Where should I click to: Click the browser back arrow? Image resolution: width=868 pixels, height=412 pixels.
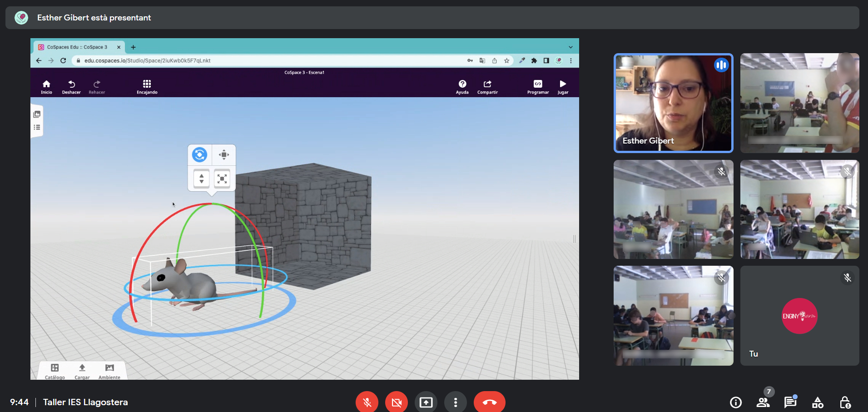click(39, 60)
